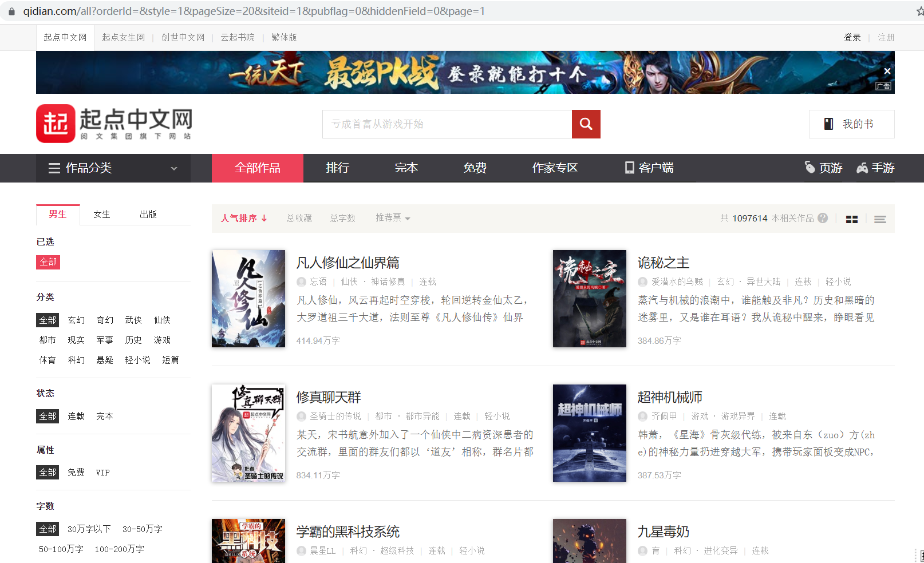924x563 pixels.
Task: Open the 我的书 bookshelf button
Action: 852,124
